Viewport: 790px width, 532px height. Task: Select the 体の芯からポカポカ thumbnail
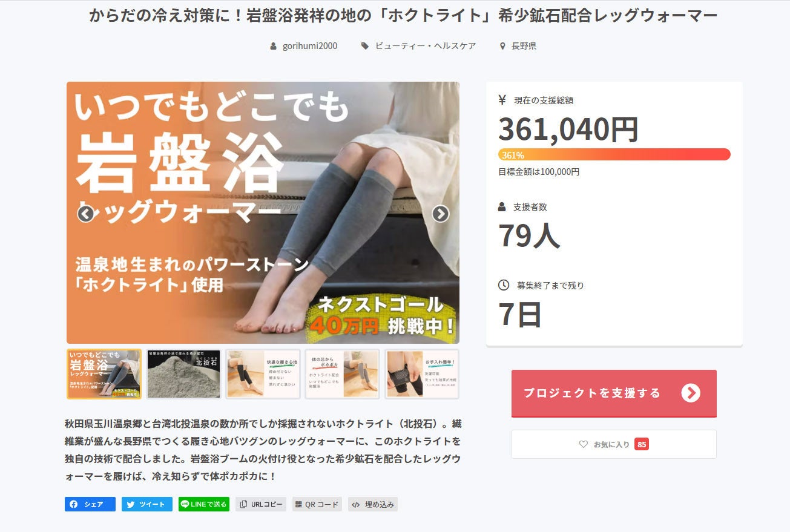pos(342,374)
